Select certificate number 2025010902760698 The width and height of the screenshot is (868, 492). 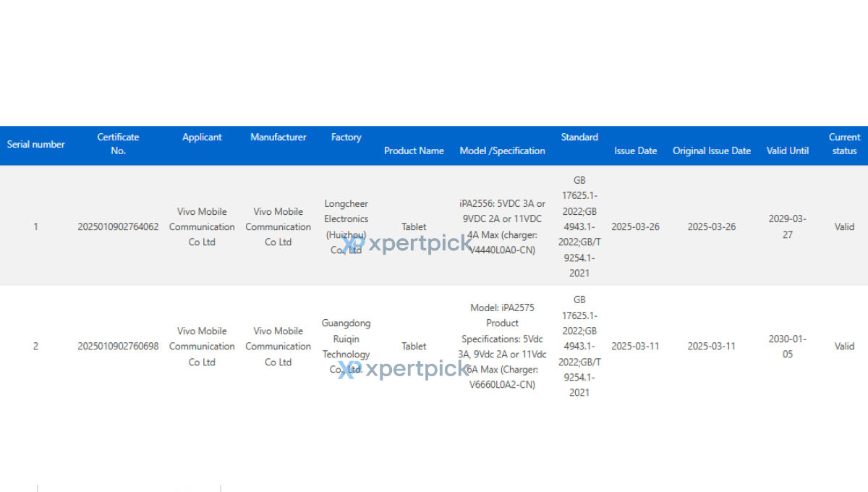118,346
